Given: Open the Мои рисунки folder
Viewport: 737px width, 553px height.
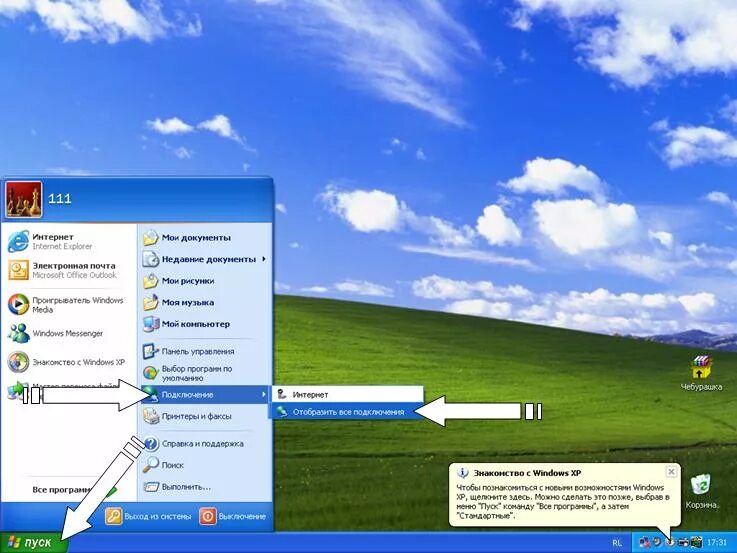Looking at the screenshot, I should tap(205, 281).
